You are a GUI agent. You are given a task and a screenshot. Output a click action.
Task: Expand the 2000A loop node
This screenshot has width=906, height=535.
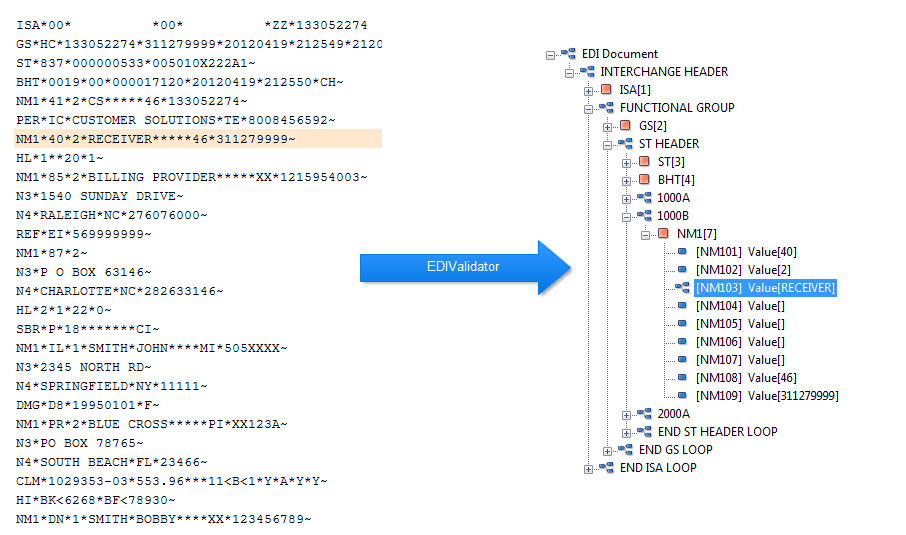point(626,415)
